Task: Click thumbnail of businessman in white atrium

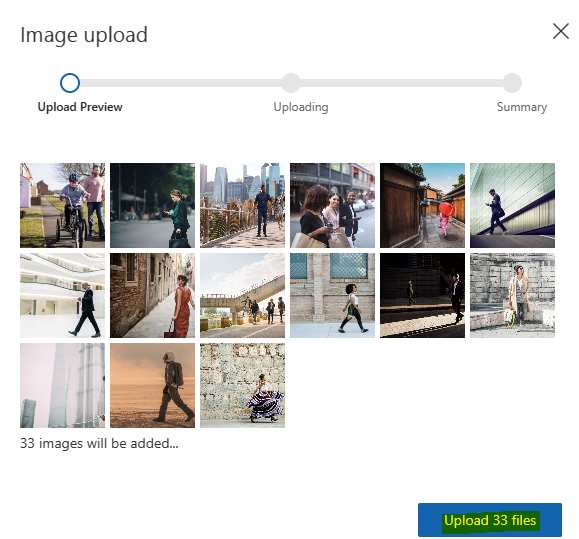Action: 62,295
